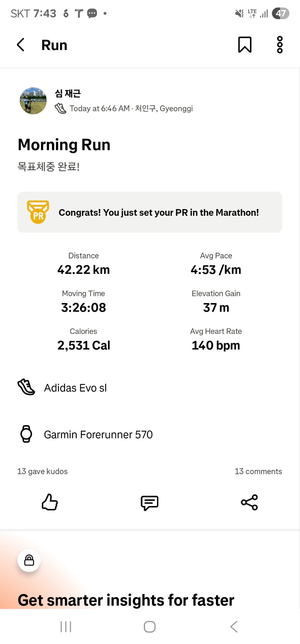Open the athlete's profile picture
Viewport: 300px width, 644px height.
(33, 101)
